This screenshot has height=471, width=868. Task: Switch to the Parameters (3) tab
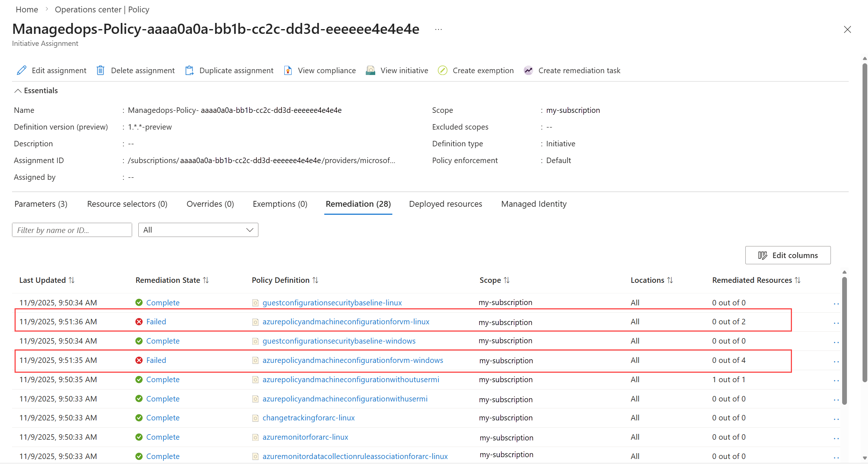[41, 204]
